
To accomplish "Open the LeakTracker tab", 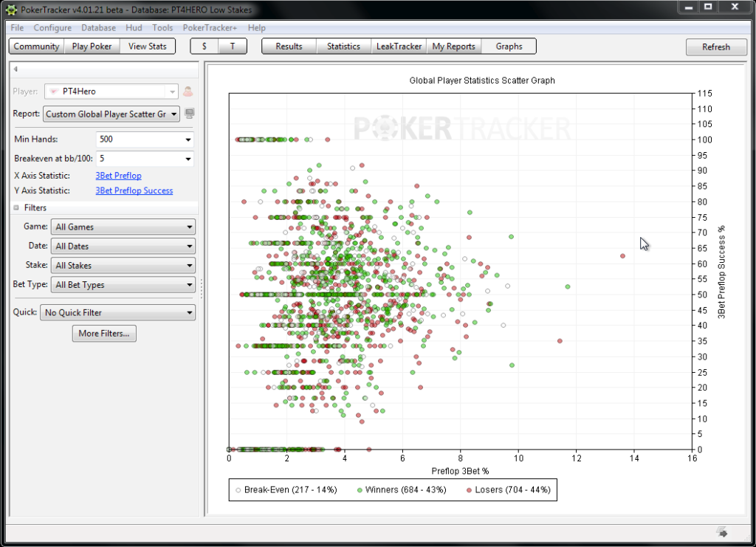I will (399, 47).
